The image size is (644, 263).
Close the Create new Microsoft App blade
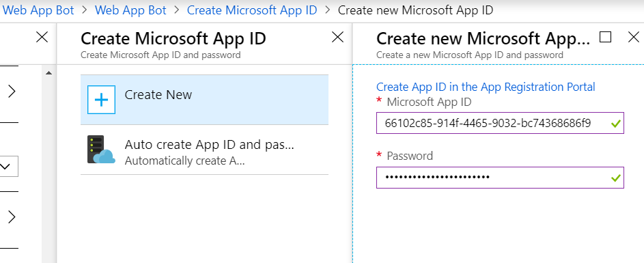pos(634,38)
